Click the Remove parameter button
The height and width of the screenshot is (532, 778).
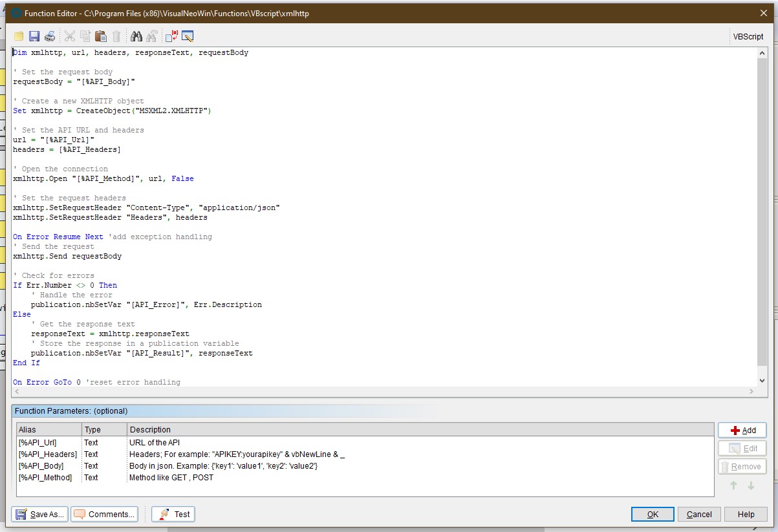click(x=742, y=466)
